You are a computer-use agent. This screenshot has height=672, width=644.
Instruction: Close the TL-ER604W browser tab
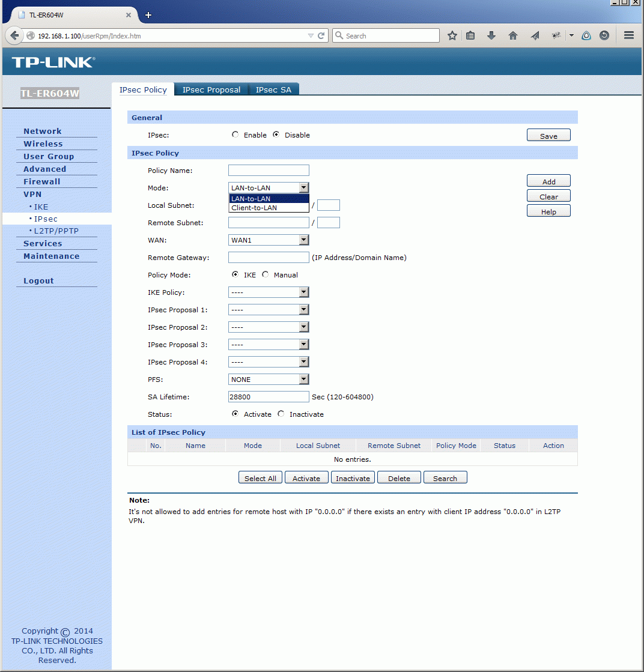coord(128,15)
